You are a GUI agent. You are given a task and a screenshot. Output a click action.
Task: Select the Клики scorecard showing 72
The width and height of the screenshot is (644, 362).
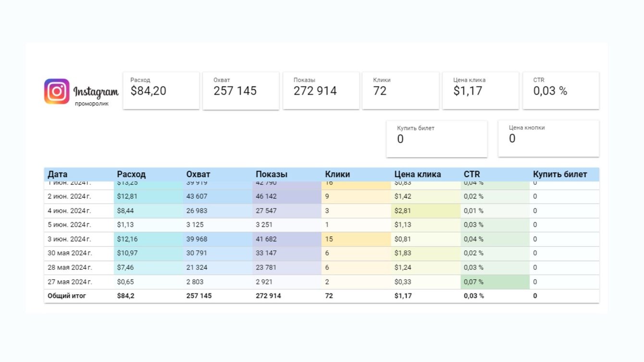tap(400, 91)
